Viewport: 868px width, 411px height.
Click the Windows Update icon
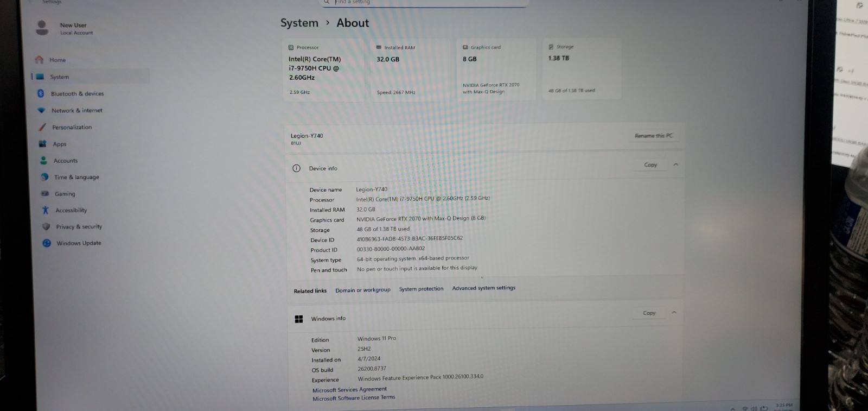click(x=47, y=243)
